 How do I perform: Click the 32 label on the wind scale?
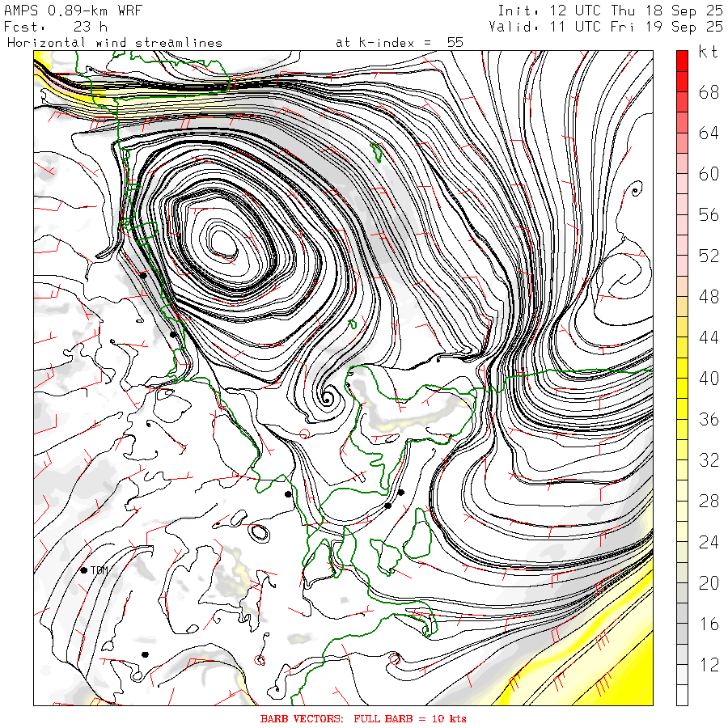click(x=709, y=460)
